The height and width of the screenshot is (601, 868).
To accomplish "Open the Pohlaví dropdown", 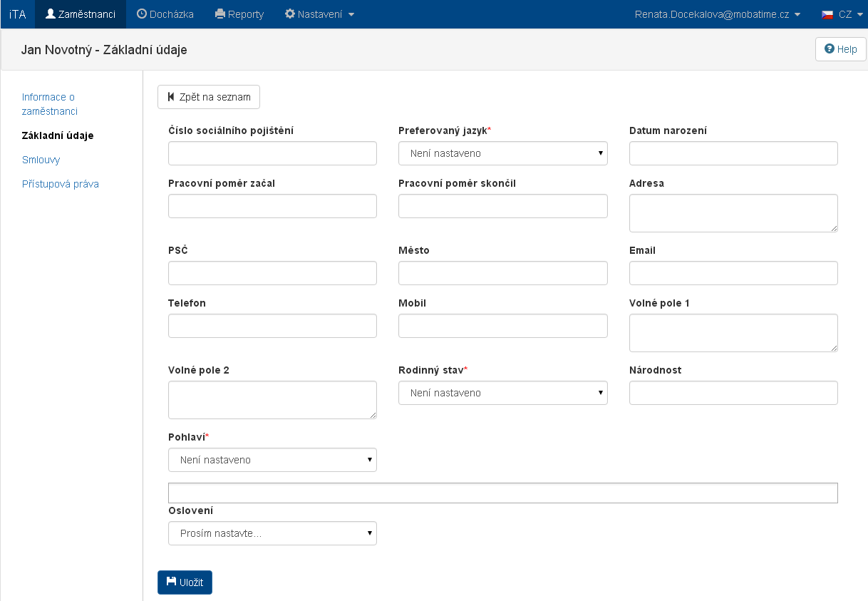I will pyautogui.click(x=272, y=460).
